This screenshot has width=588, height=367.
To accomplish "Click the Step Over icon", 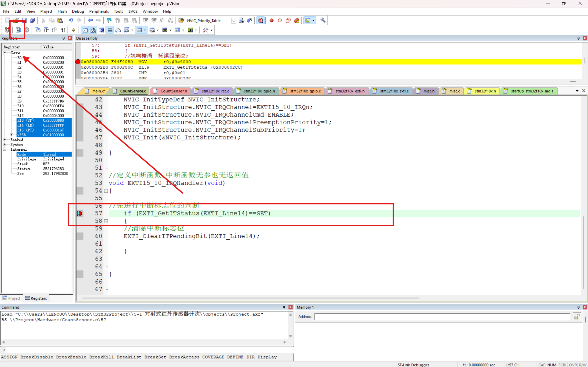I will pyautogui.click(x=46, y=30).
